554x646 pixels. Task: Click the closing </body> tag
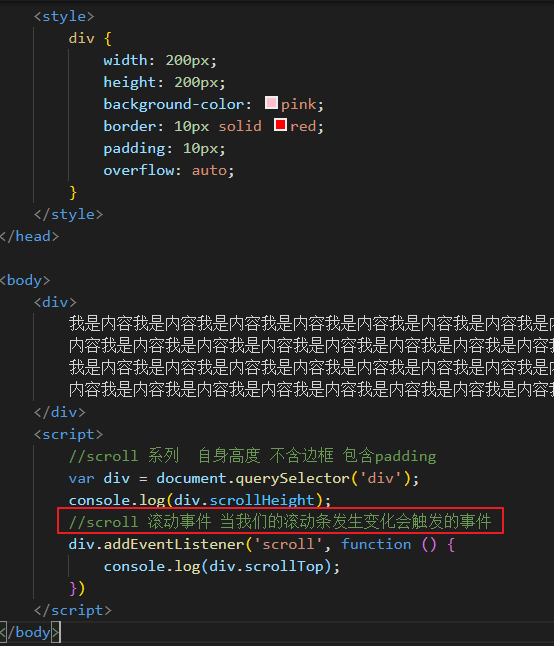point(30,632)
